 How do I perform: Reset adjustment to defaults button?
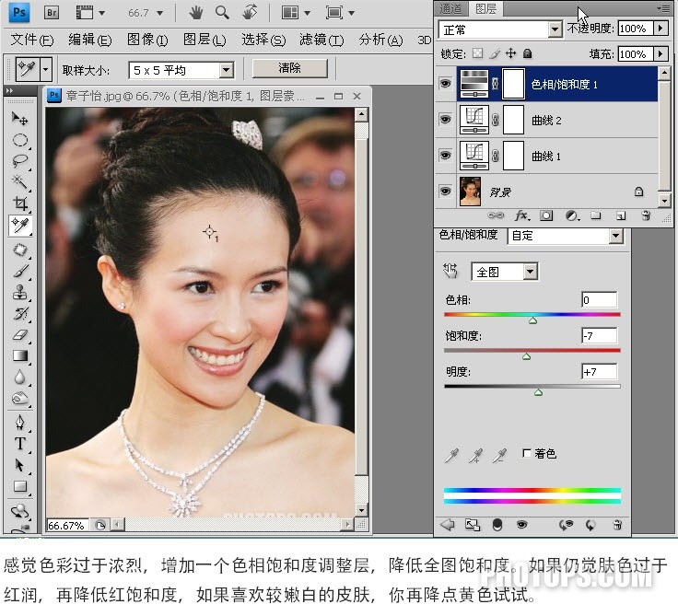(x=590, y=525)
